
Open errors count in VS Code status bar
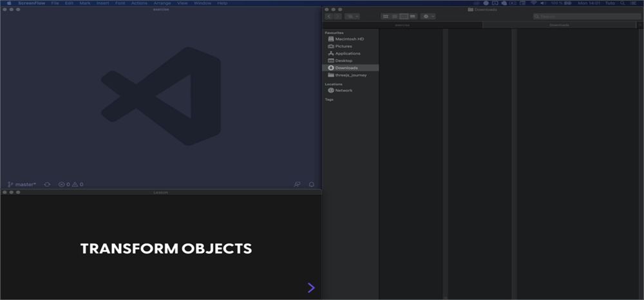pos(64,184)
